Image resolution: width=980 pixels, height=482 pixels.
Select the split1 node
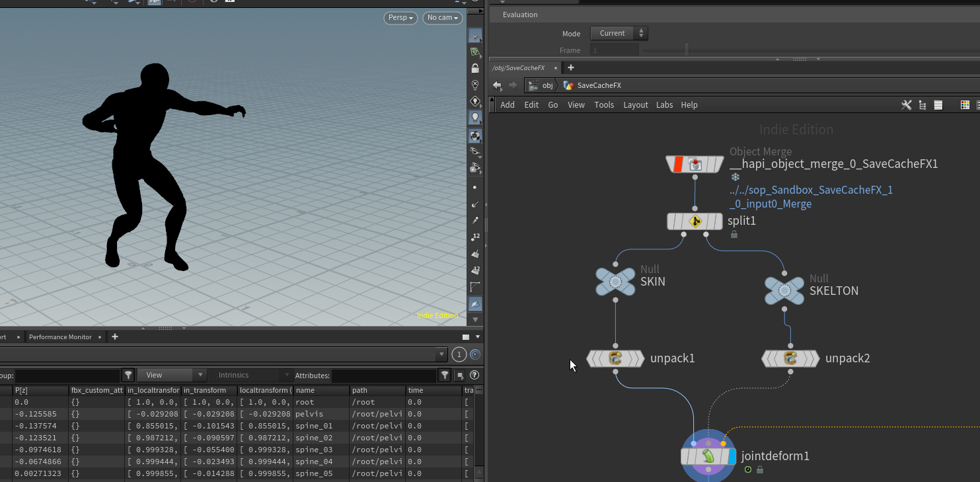click(695, 221)
